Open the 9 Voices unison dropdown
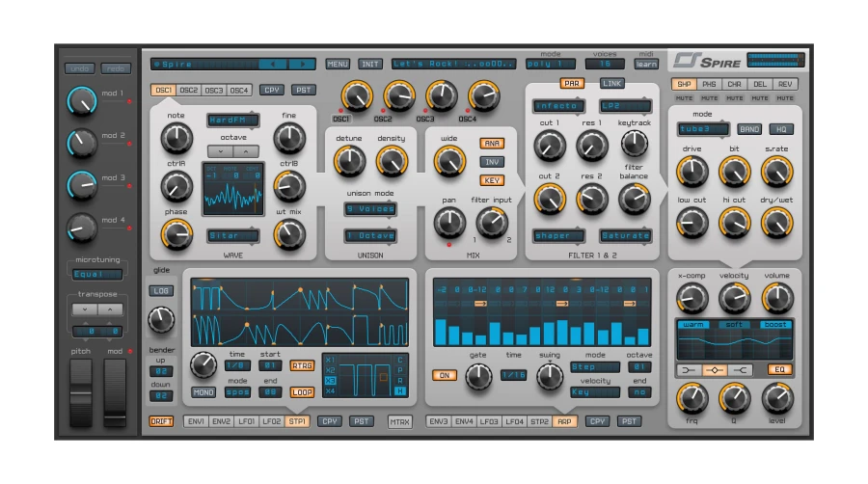This screenshot has width=868, height=484. coord(369,209)
